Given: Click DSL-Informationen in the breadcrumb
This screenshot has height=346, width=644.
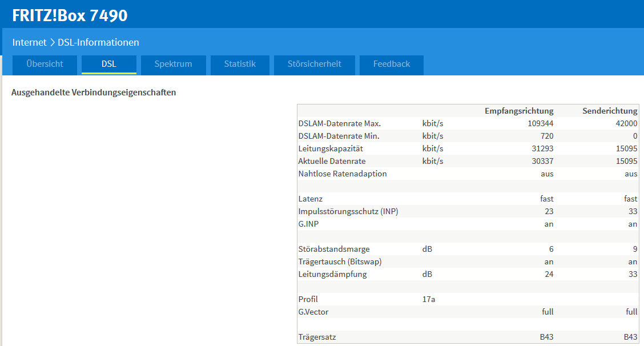Looking at the screenshot, I should point(98,42).
